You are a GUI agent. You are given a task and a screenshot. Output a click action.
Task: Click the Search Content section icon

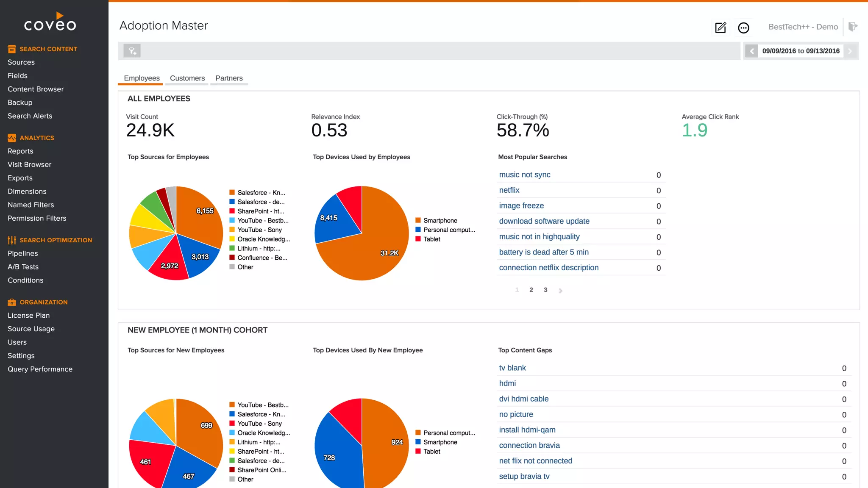12,49
